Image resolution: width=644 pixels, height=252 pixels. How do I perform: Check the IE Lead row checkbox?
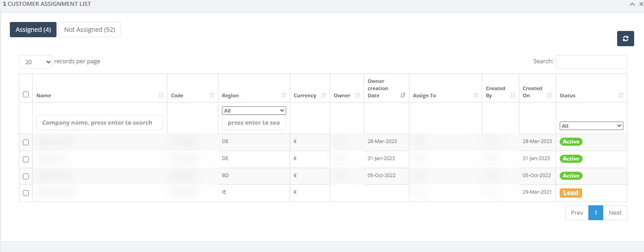(x=26, y=193)
